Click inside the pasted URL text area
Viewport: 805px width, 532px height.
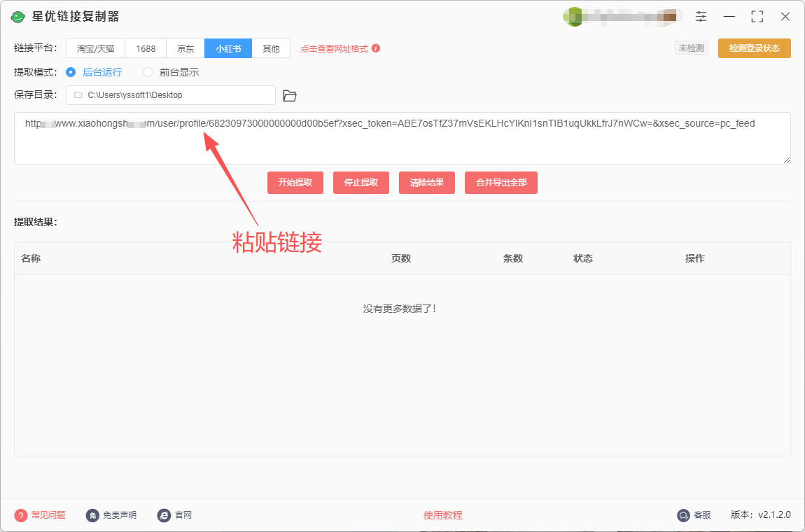402,139
